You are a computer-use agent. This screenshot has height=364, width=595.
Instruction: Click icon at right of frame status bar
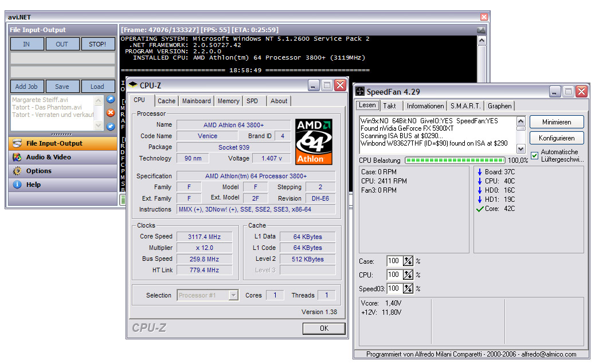481,30
